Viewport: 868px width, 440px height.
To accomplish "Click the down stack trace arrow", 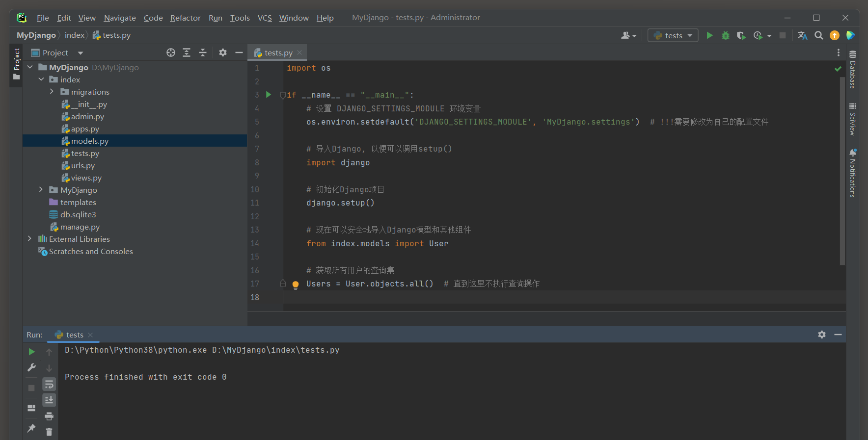I will (x=49, y=368).
